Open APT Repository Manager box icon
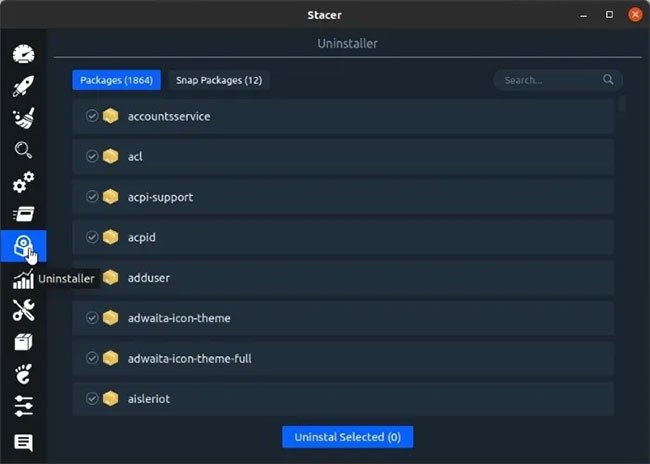This screenshot has height=464, width=650. point(24,342)
